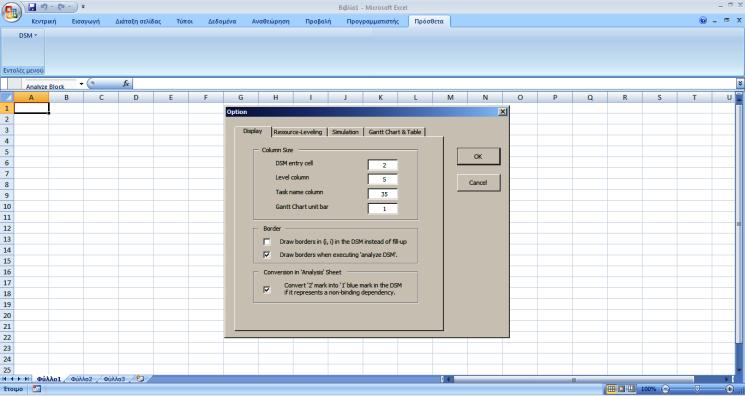
Task: Switch to the Simulation tab
Action: 345,132
